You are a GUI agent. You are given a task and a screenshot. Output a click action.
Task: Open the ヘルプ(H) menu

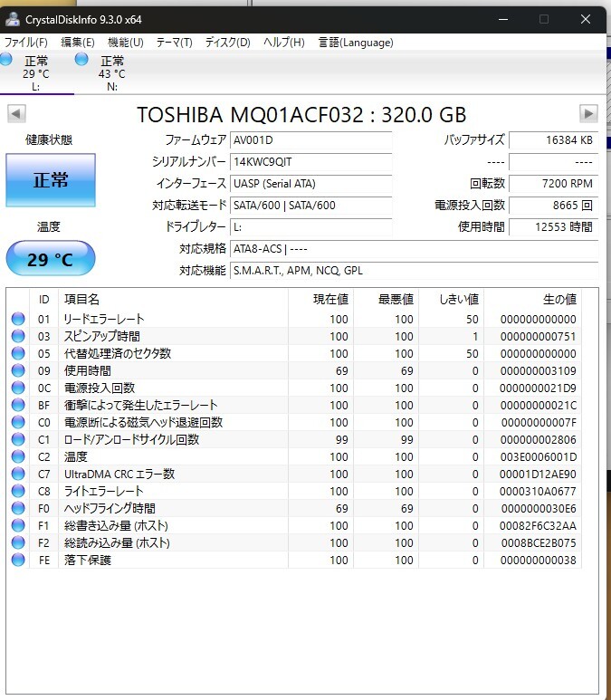click(x=284, y=43)
